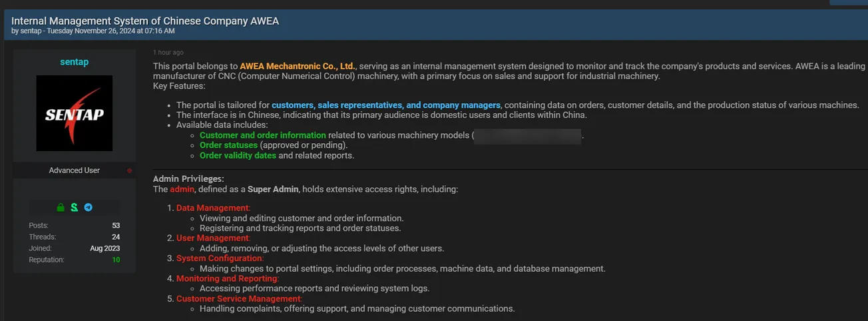Open the Telegram icon in user panel
This screenshot has width=868, height=321.
click(88, 207)
